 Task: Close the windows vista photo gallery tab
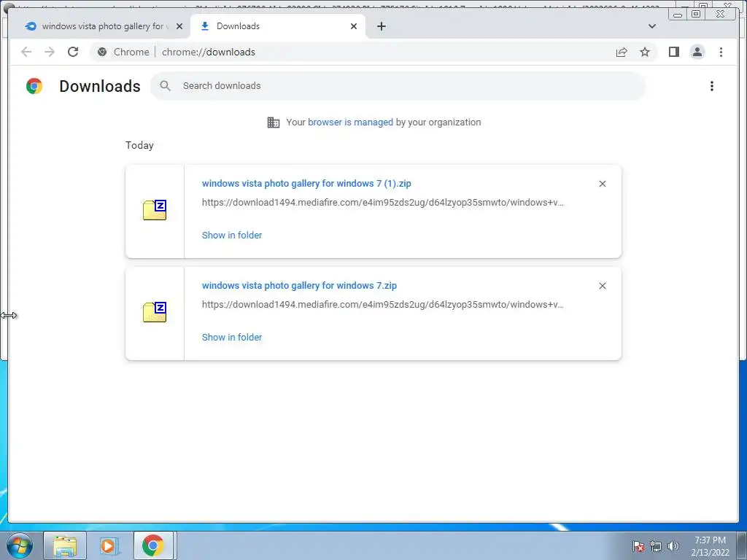(x=179, y=26)
